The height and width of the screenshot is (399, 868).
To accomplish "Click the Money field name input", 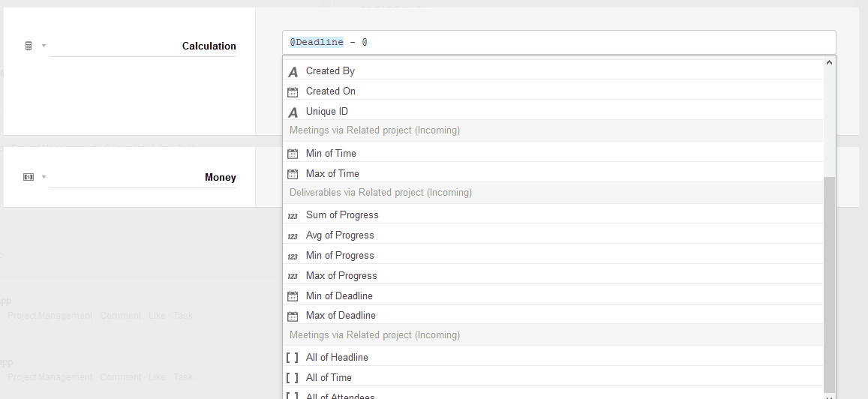I will pos(143,177).
